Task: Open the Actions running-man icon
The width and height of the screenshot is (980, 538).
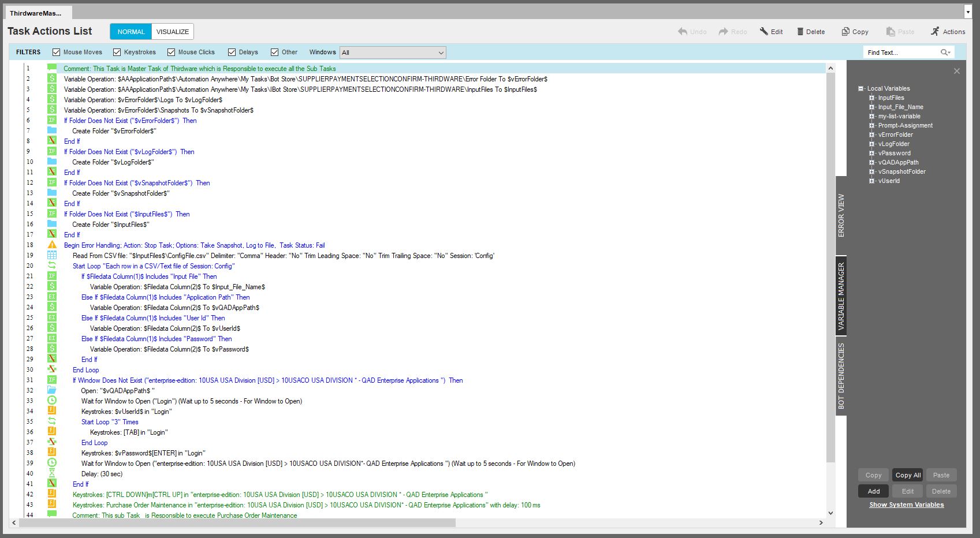Action: click(935, 32)
